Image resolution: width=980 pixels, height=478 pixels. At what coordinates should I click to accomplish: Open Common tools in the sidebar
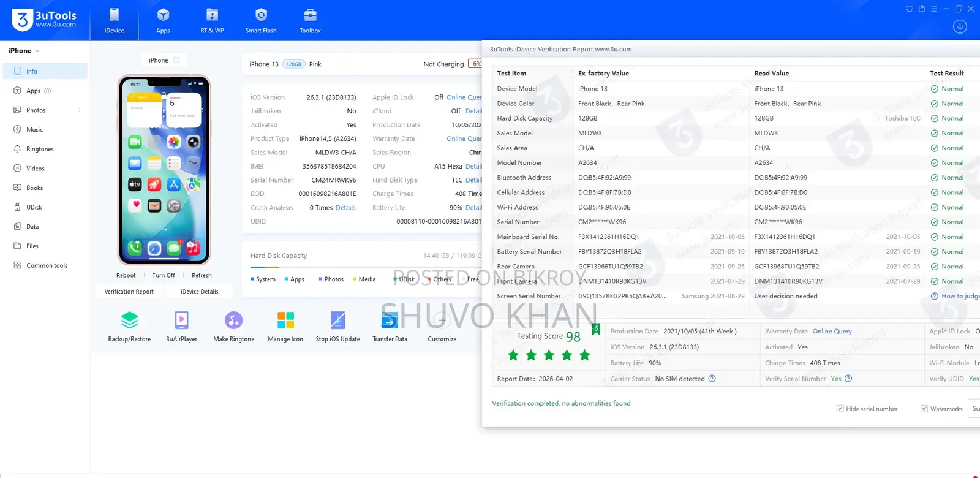point(45,265)
